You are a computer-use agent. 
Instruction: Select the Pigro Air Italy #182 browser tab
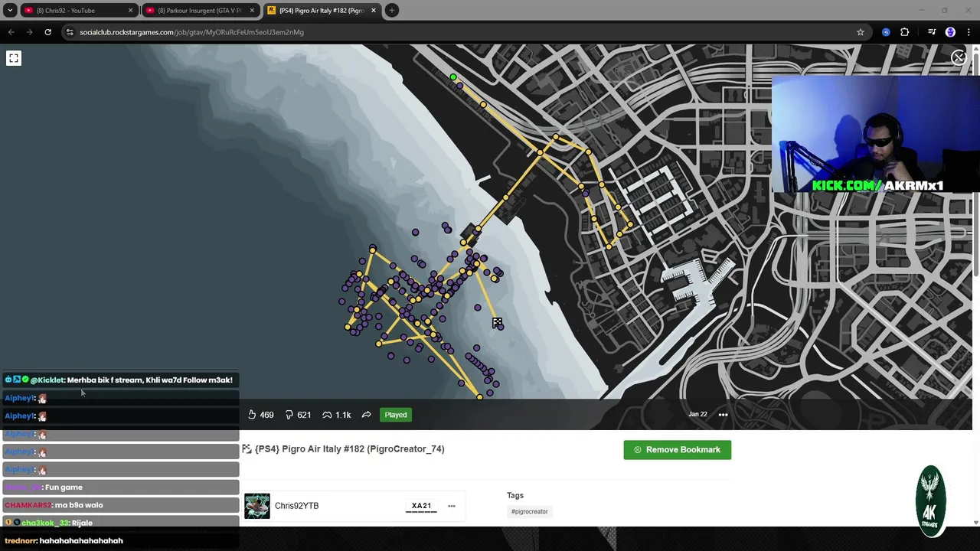coord(321,11)
